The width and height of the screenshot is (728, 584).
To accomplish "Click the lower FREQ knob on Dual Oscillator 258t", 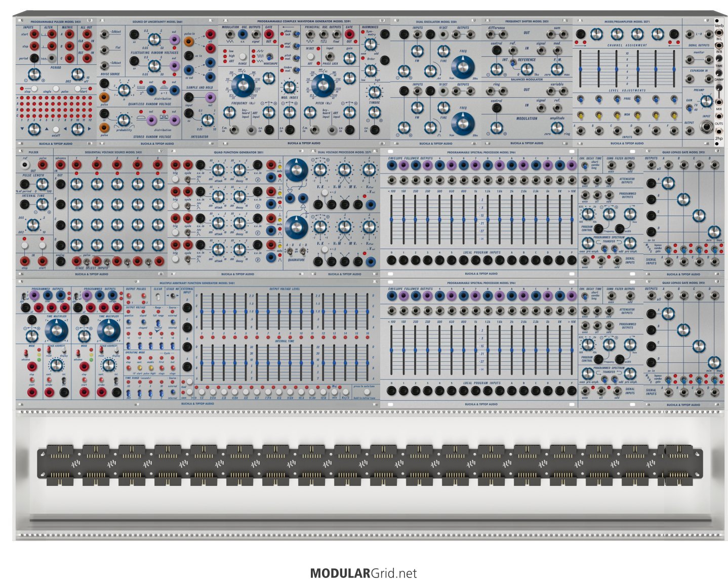I will pyautogui.click(x=463, y=123).
